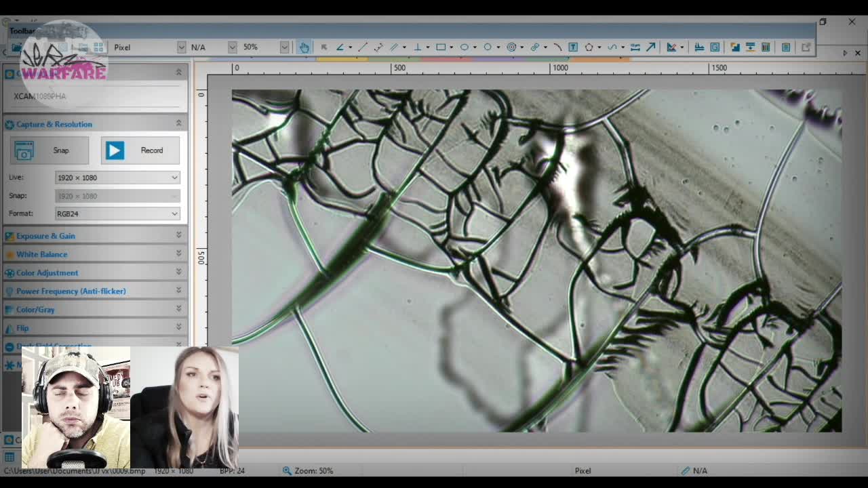Choose the perpendicular measurement tool

pos(418,47)
